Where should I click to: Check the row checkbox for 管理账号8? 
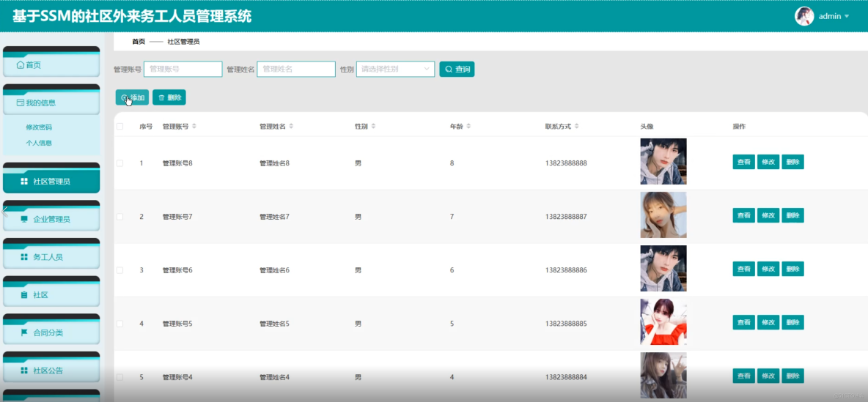[119, 163]
